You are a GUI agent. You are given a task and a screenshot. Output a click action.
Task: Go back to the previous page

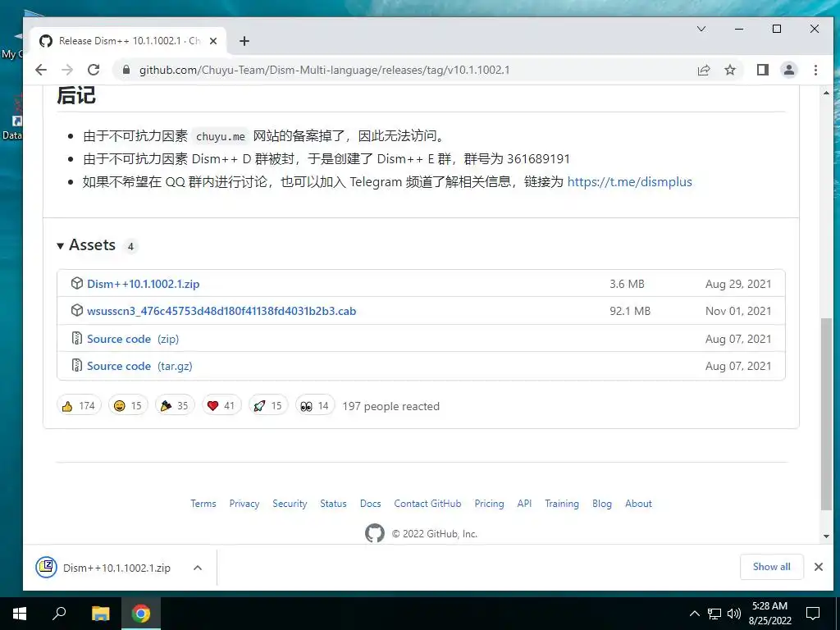click(x=41, y=70)
